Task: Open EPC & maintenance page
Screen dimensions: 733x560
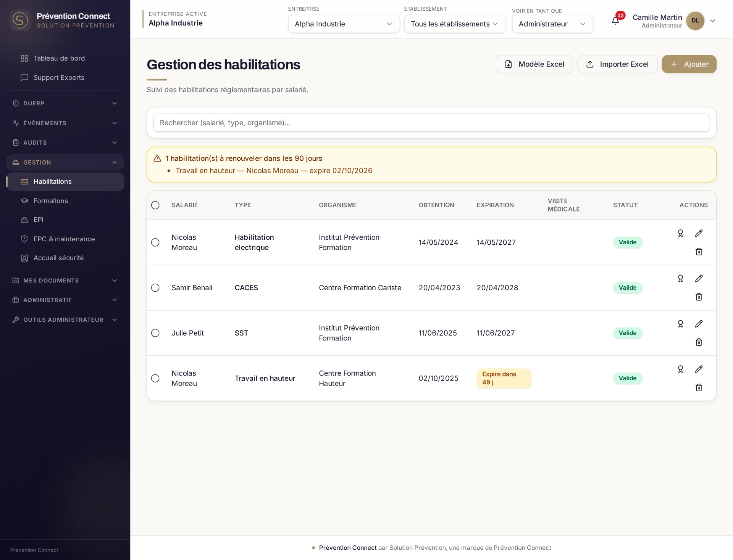Action: (65, 239)
